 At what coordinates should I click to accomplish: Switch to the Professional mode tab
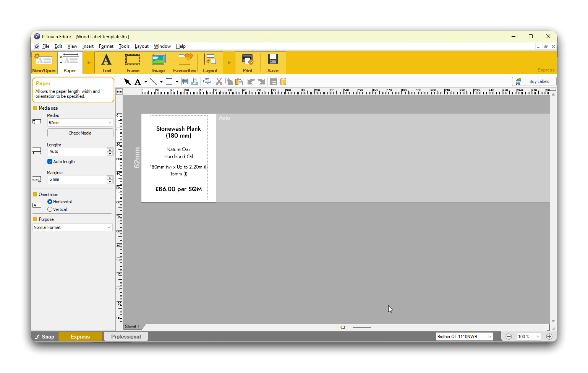[126, 337]
